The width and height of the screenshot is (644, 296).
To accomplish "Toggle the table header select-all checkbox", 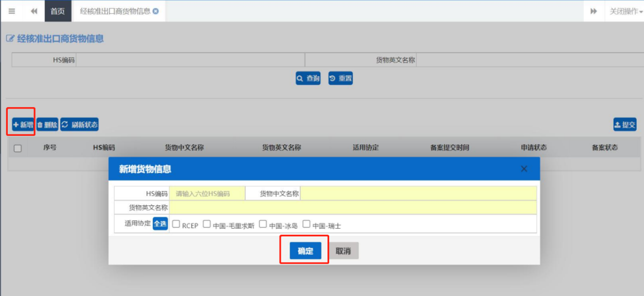I will click(x=18, y=148).
